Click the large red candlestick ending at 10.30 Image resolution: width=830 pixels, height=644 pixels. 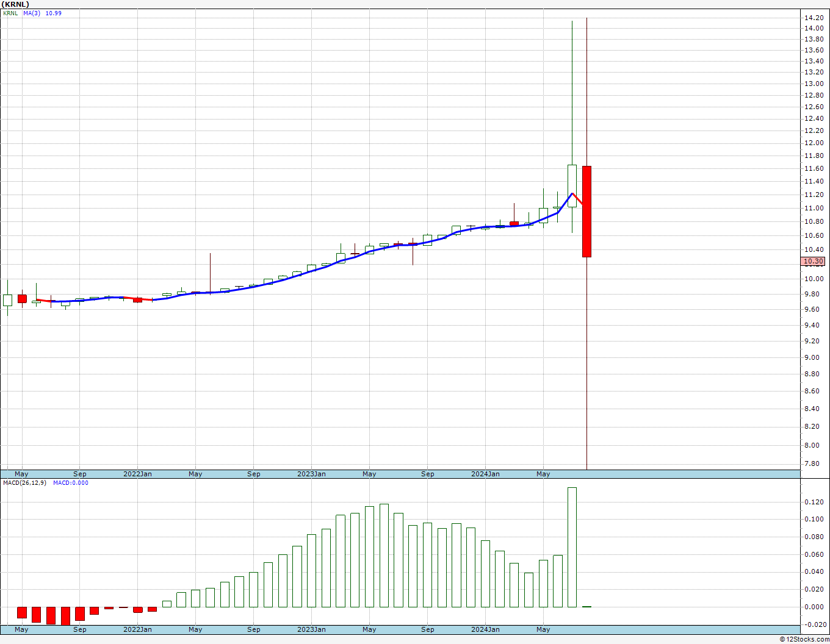click(x=586, y=212)
